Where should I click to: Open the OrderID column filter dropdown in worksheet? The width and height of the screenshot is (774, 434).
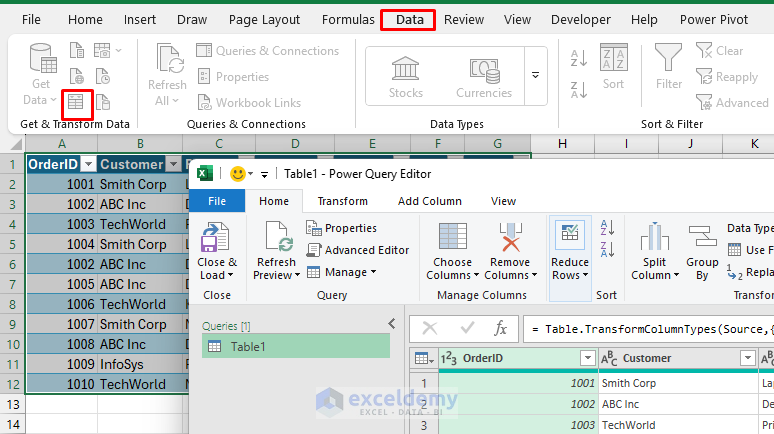point(88,164)
